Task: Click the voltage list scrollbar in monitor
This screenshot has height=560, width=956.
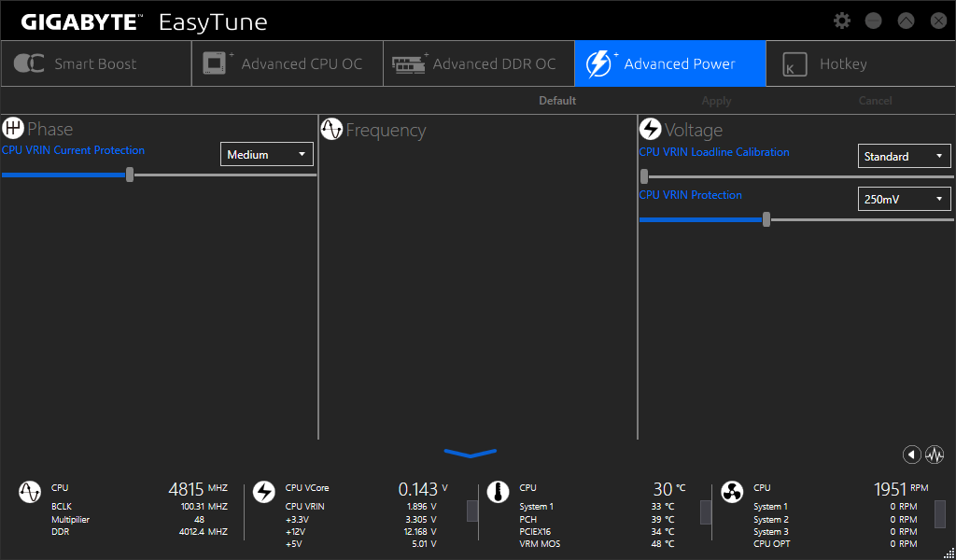Action: pos(471,511)
